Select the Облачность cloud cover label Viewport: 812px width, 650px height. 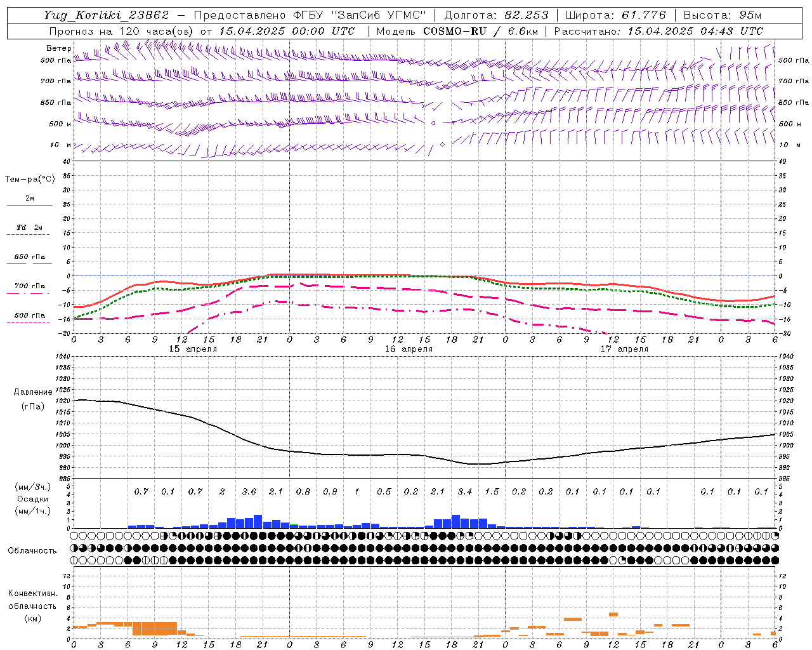tap(32, 551)
